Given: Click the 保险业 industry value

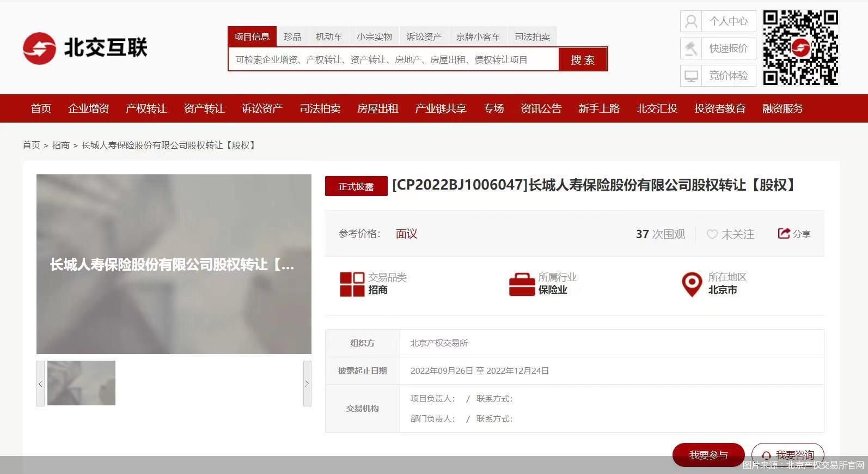Looking at the screenshot, I should 553,290.
